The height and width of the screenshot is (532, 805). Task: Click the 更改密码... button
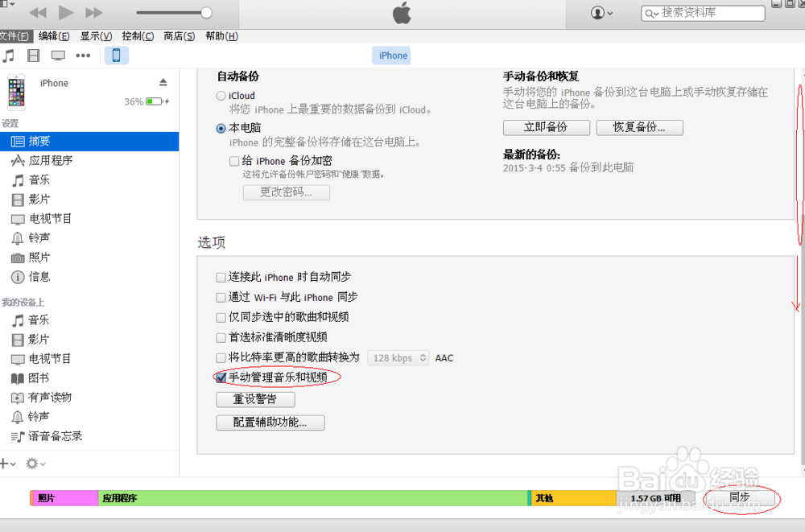(286, 192)
